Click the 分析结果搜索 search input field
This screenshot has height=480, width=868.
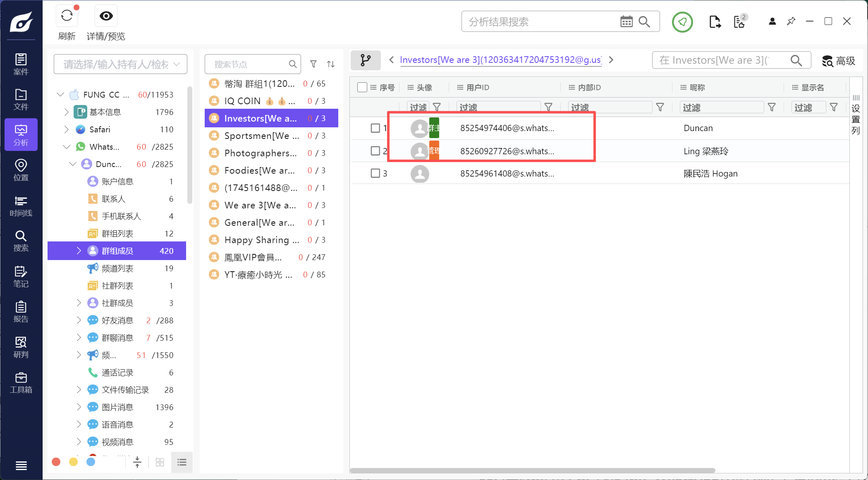pyautogui.click(x=538, y=22)
